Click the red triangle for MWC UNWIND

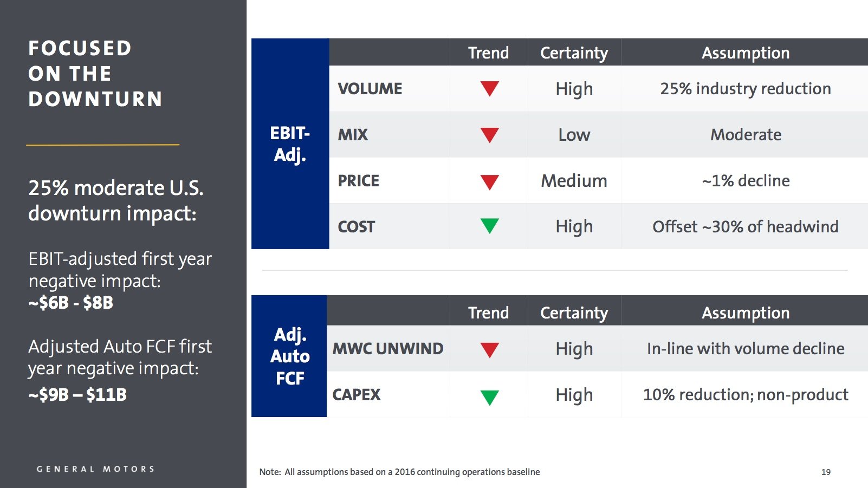[x=489, y=349]
